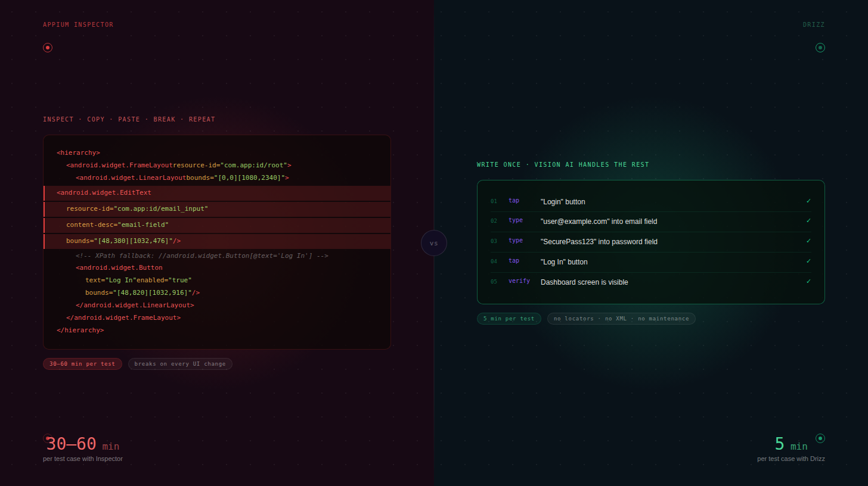
Task: Click step 01 tap "Login" button text
Action: 563,202
